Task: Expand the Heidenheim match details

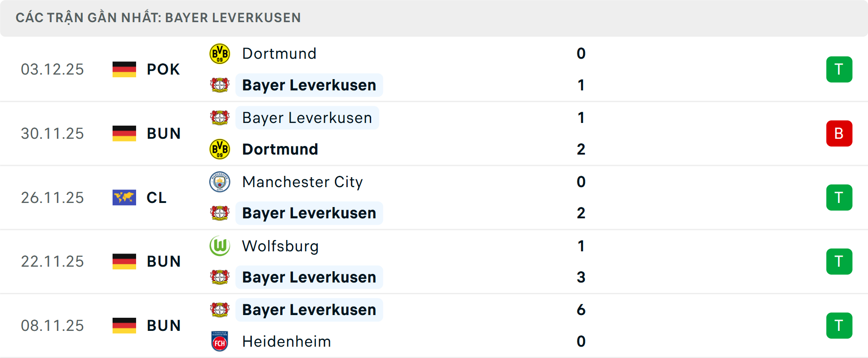Action: pyautogui.click(x=452, y=325)
